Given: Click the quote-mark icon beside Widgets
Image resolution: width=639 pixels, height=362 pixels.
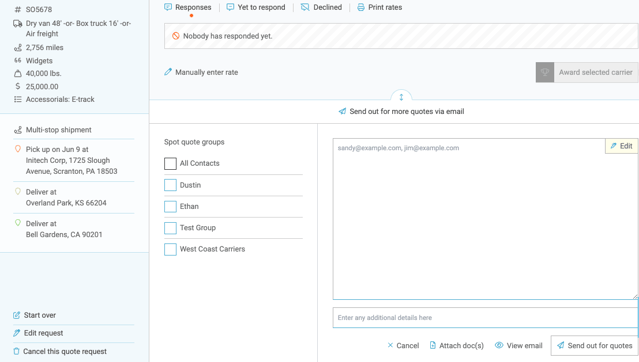Looking at the screenshot, I should click(18, 60).
